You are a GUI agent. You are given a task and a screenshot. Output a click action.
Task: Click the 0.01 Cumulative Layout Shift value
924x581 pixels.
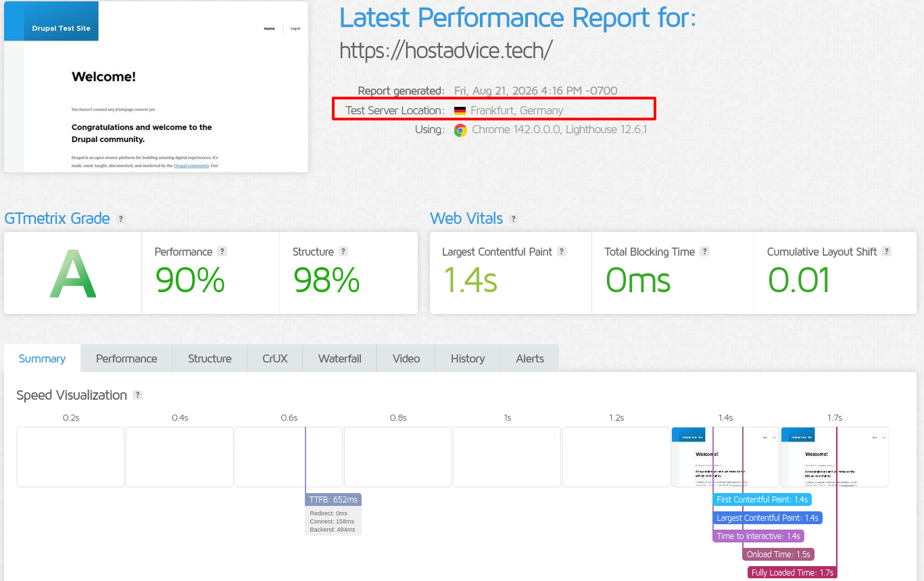[x=799, y=280]
